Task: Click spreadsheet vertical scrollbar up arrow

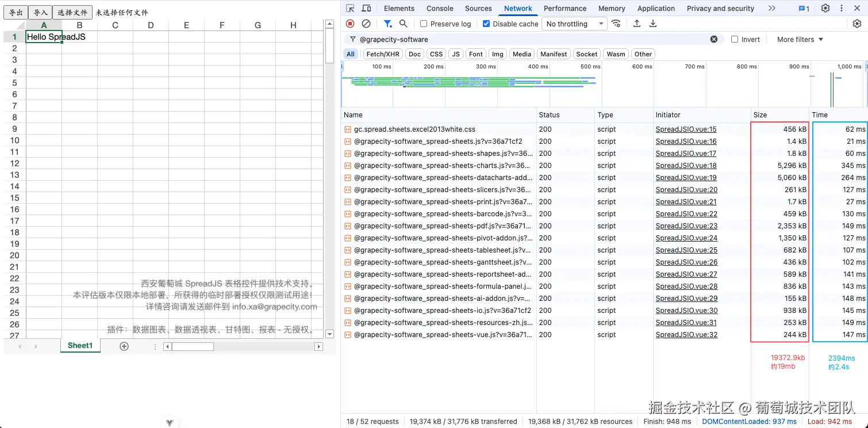Action: point(329,24)
